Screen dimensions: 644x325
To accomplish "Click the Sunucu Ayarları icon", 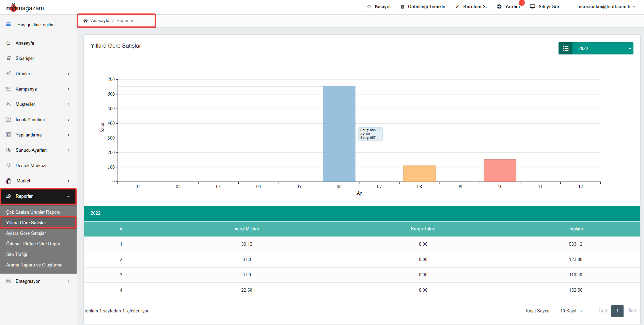I will pos(9,150).
